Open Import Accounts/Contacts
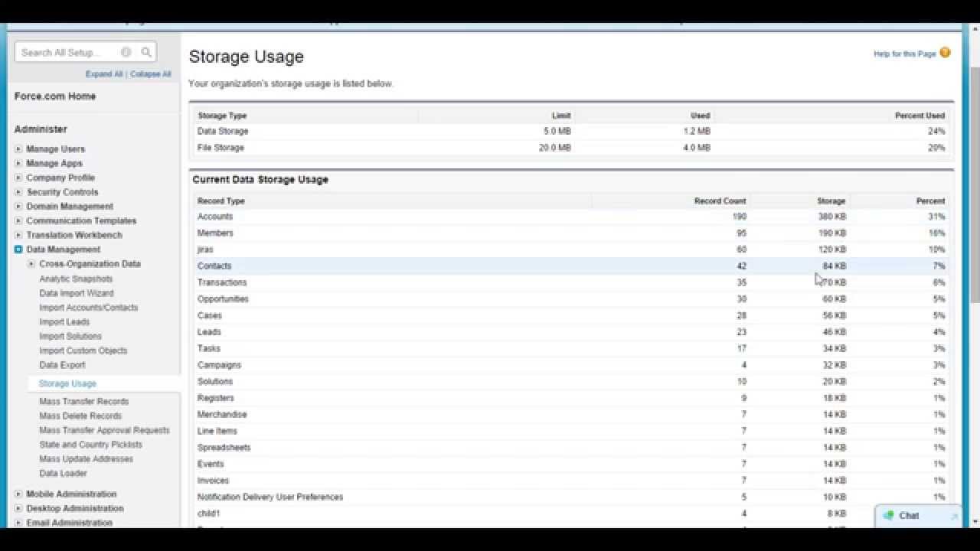The height and width of the screenshot is (551, 980). point(89,308)
